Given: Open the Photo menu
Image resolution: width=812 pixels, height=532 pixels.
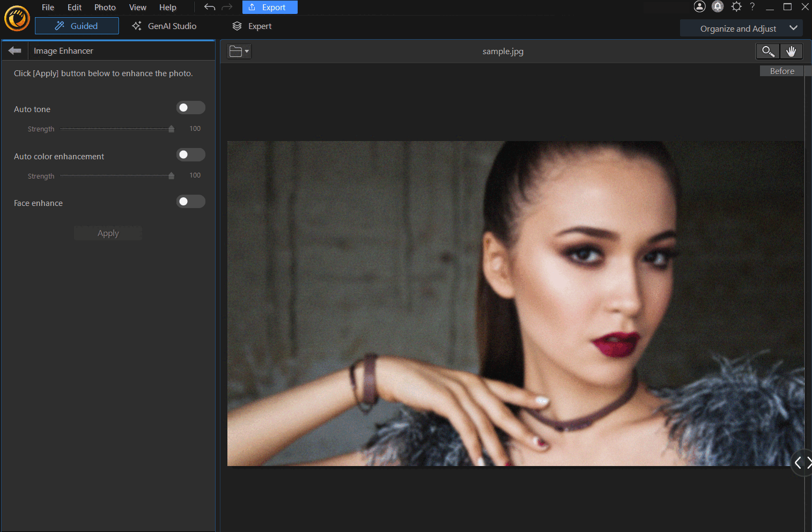Looking at the screenshot, I should (x=105, y=7).
